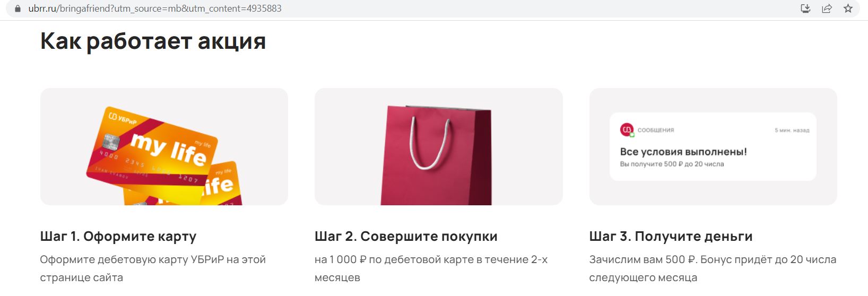Click the step 1 description about debit card
The width and height of the screenshot is (868, 296).
point(153,268)
